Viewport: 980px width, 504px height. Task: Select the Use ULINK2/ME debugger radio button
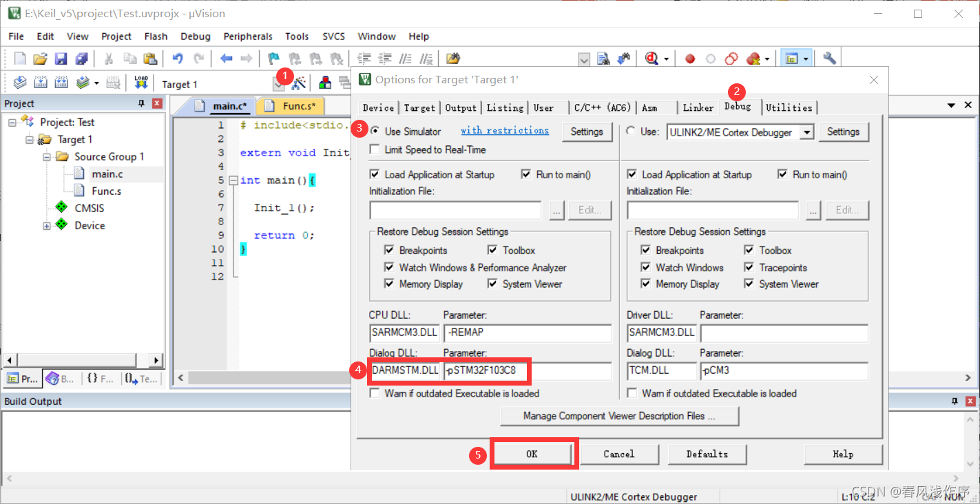tap(631, 131)
